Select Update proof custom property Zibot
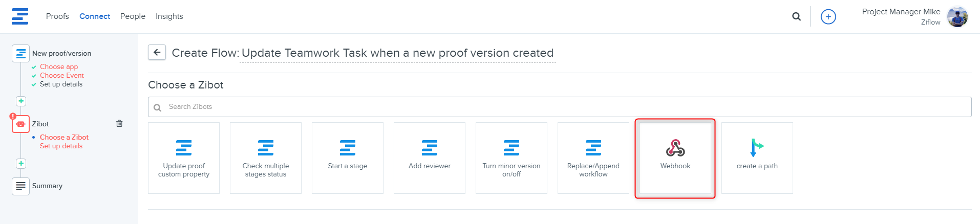 (x=184, y=158)
